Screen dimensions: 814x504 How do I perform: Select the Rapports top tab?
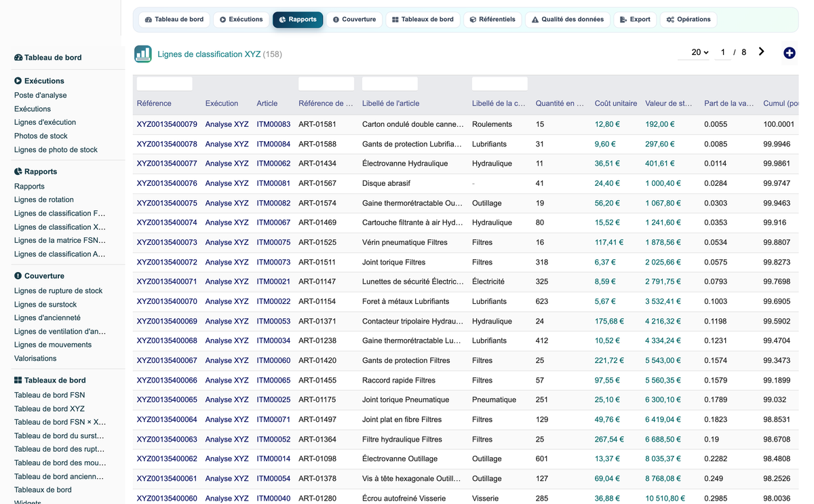298,20
